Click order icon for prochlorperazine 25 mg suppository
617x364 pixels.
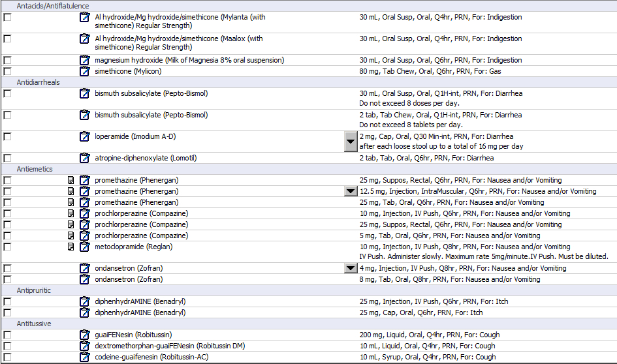pos(85,224)
